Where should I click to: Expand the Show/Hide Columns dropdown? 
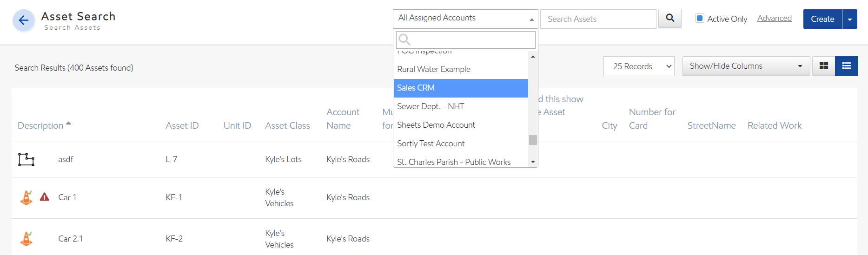[x=746, y=66]
